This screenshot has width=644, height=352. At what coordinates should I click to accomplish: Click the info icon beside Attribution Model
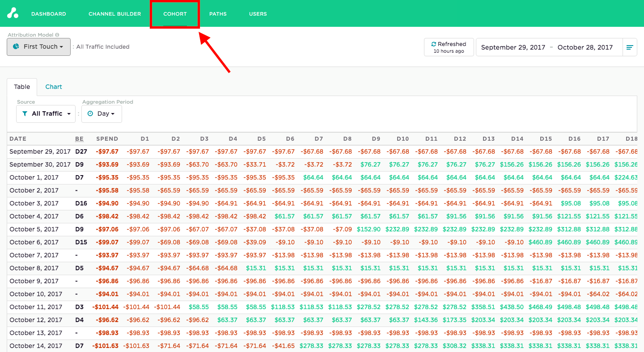[x=57, y=35]
